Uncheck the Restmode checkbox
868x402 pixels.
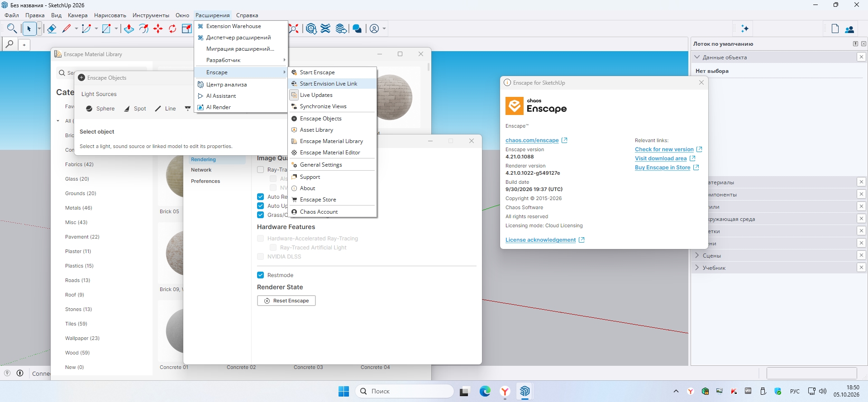click(x=261, y=275)
